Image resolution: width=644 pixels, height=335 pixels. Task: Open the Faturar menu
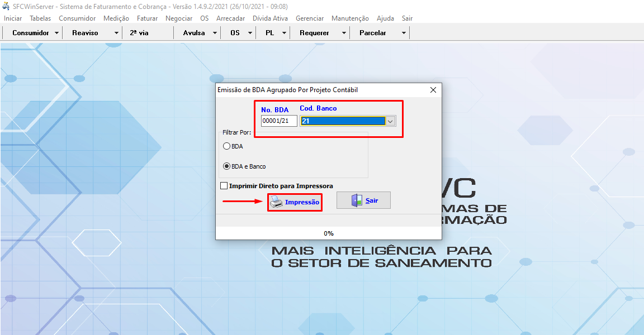(147, 18)
